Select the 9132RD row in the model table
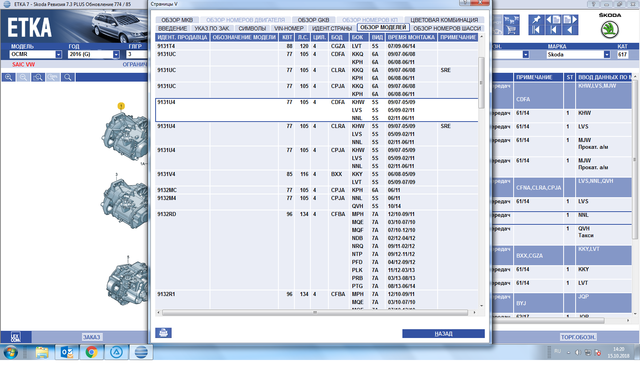The width and height of the screenshot is (640, 366). pos(317,250)
